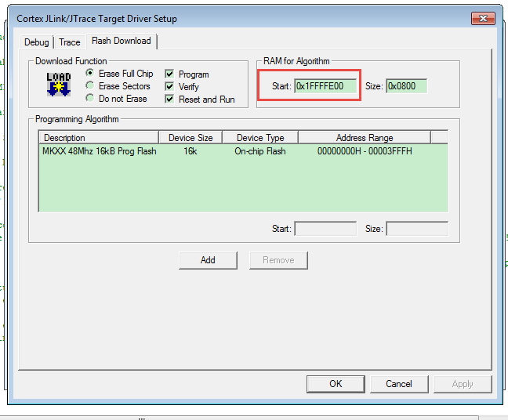The image size is (508, 420).
Task: Click the On-chip Flash cell
Action: click(x=260, y=151)
